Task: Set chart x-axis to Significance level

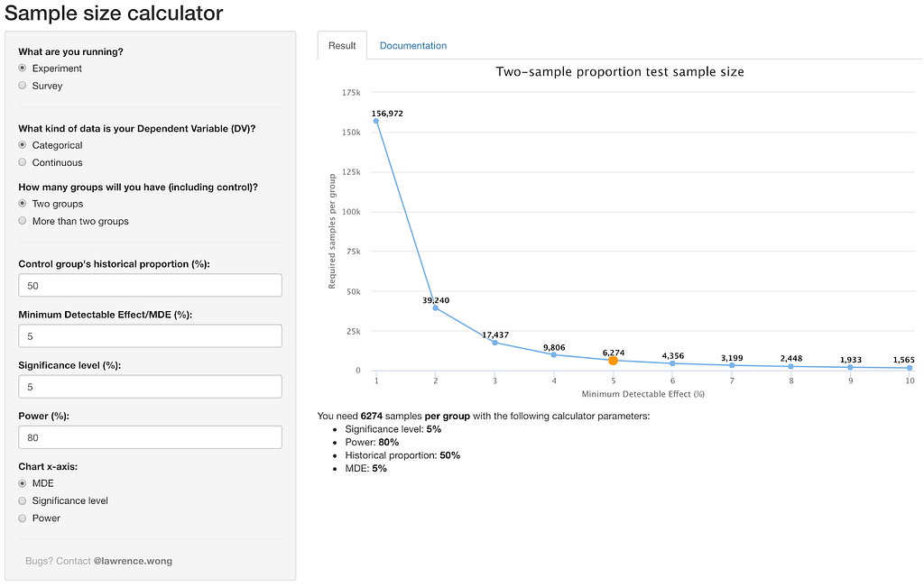Action: 23,500
